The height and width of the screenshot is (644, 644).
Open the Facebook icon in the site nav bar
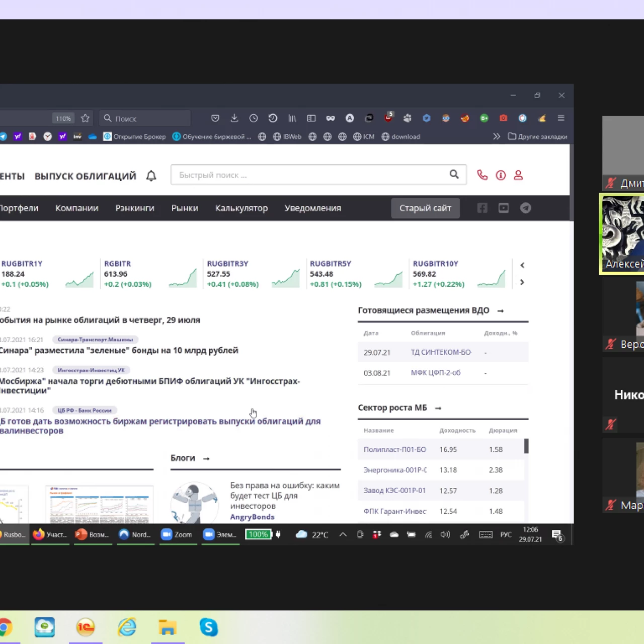coord(482,208)
